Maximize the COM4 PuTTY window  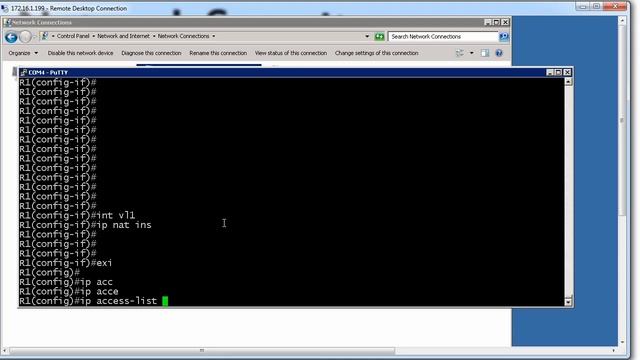pyautogui.click(x=558, y=72)
